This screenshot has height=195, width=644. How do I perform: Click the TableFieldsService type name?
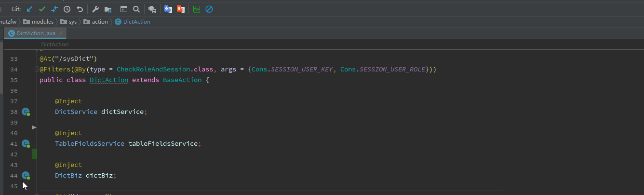click(x=90, y=144)
